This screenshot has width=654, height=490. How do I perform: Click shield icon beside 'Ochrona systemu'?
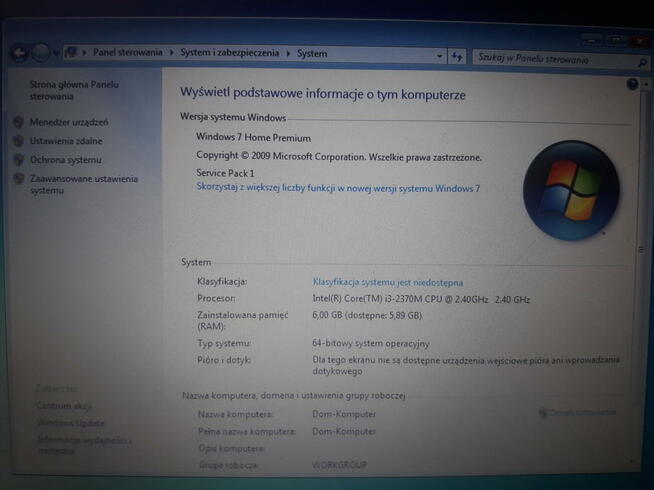(x=18, y=160)
